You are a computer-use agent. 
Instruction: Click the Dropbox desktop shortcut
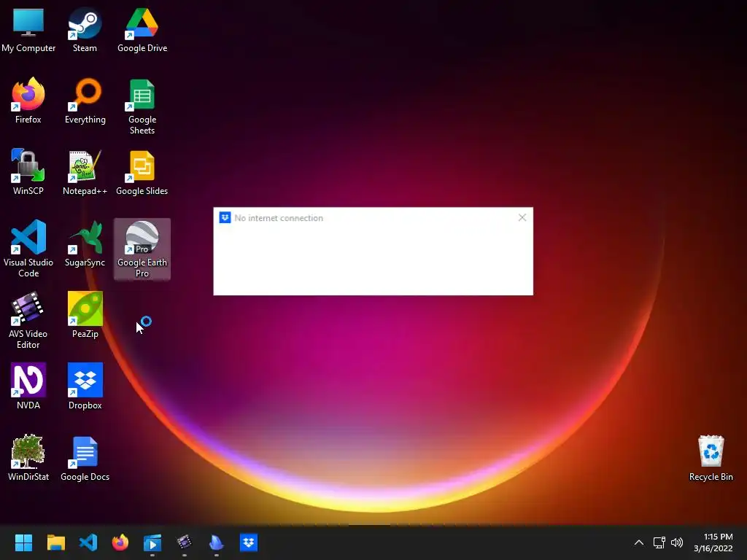click(x=85, y=386)
